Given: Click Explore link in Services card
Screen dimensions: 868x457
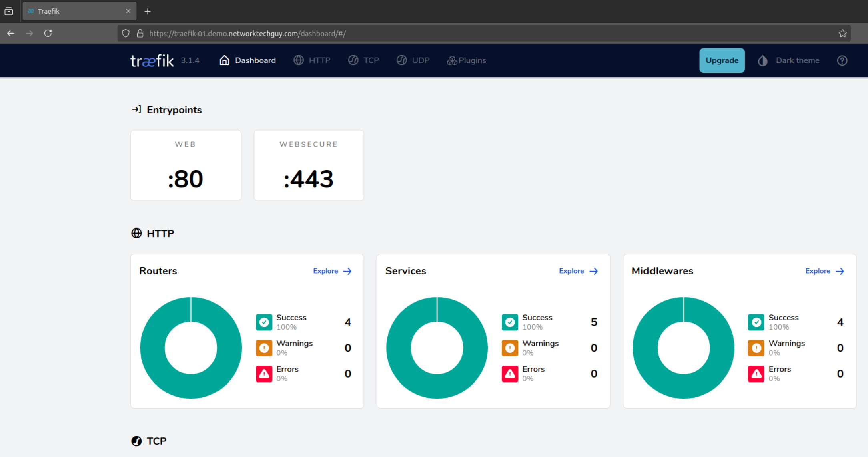Looking at the screenshot, I should click(x=578, y=271).
